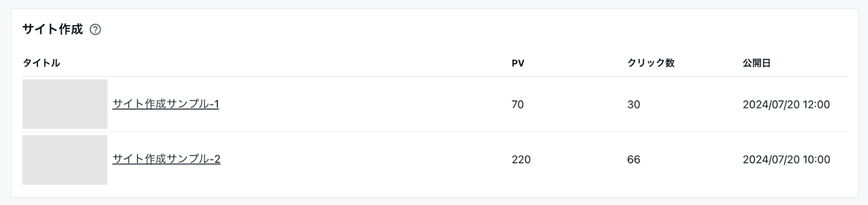868x205 pixels.
Task: Click the PV column header
Action: [x=518, y=63]
